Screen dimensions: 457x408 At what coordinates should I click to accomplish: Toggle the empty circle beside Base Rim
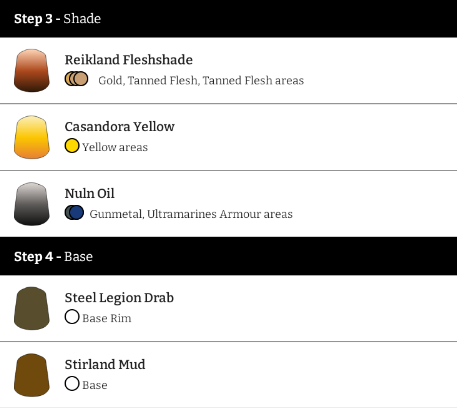click(72, 317)
